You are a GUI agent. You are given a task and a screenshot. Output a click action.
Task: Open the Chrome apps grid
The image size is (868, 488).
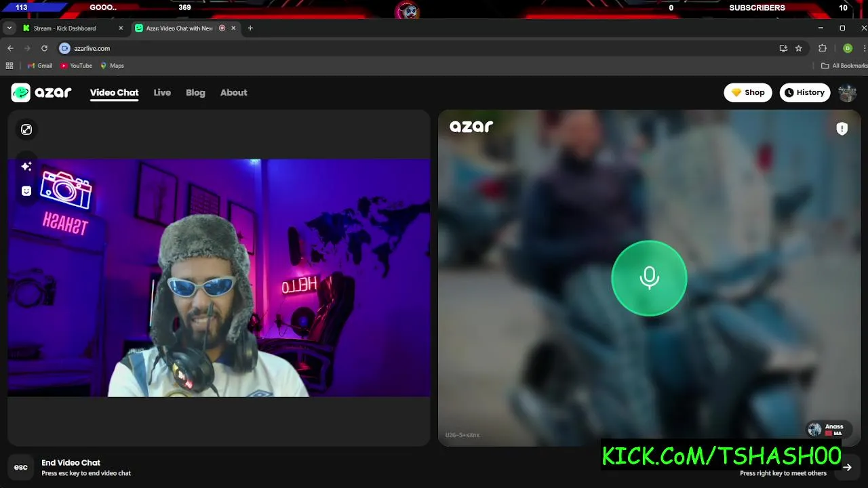(x=9, y=66)
